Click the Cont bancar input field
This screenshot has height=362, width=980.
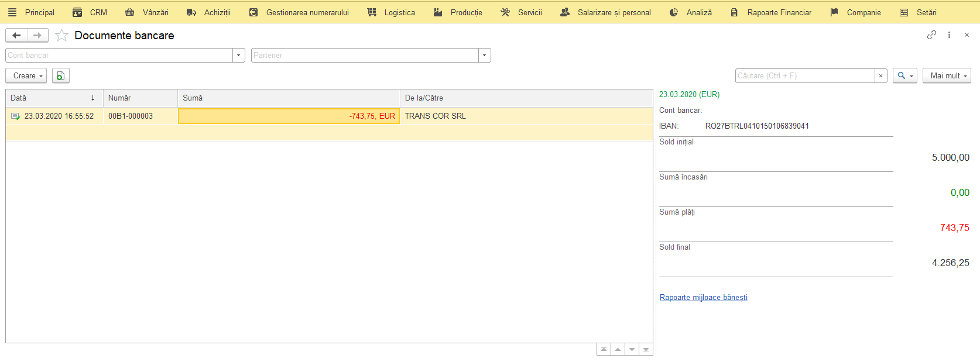[119, 56]
